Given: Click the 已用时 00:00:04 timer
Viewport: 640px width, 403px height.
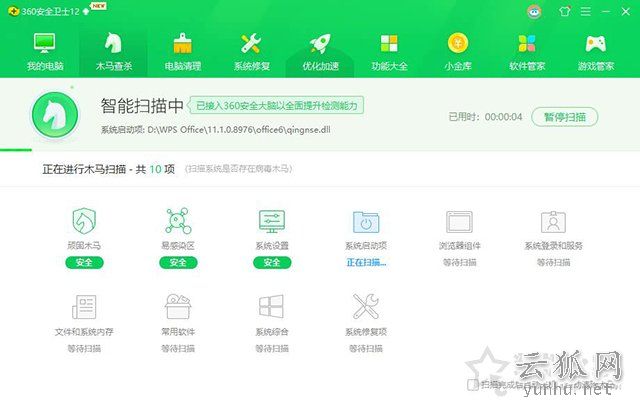Looking at the screenshot, I should point(485,117).
